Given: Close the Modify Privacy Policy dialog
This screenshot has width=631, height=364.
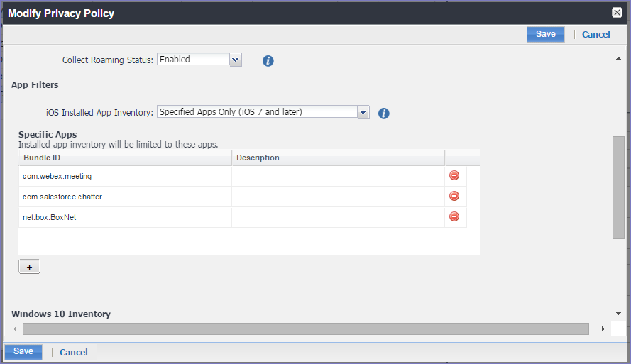Looking at the screenshot, I should pos(617,13).
